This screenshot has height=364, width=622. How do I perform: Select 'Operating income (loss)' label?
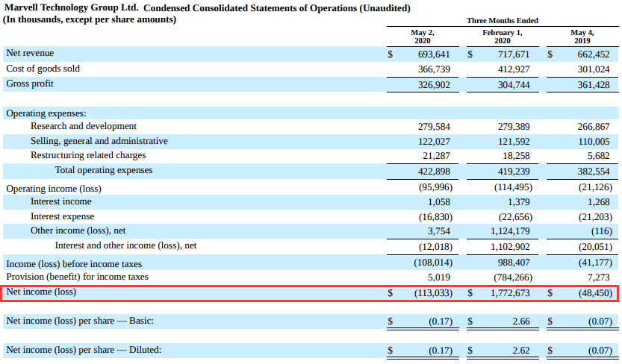54,189
